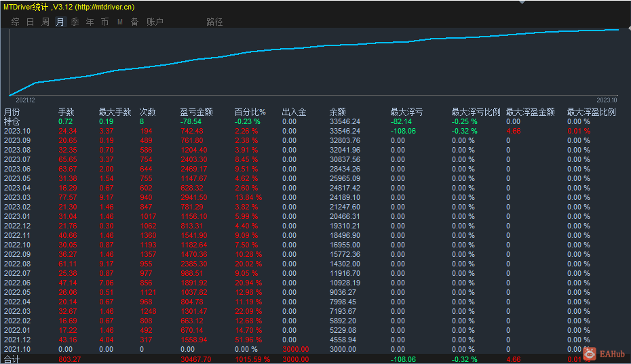Click the 2021.12 start date on chart
The width and height of the screenshot is (631, 364).
point(25,100)
